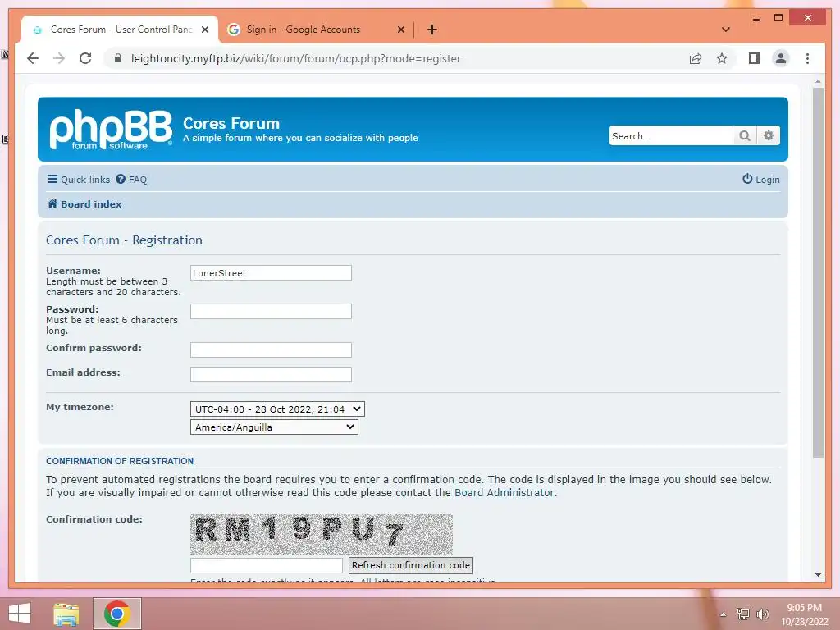
Task: Click the address bar URL
Action: [x=295, y=58]
